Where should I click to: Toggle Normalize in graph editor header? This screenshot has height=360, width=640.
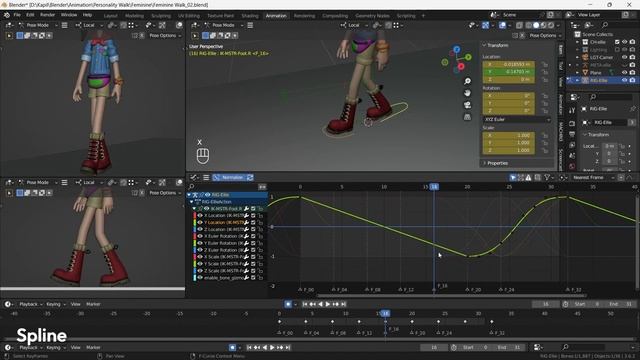click(x=229, y=178)
